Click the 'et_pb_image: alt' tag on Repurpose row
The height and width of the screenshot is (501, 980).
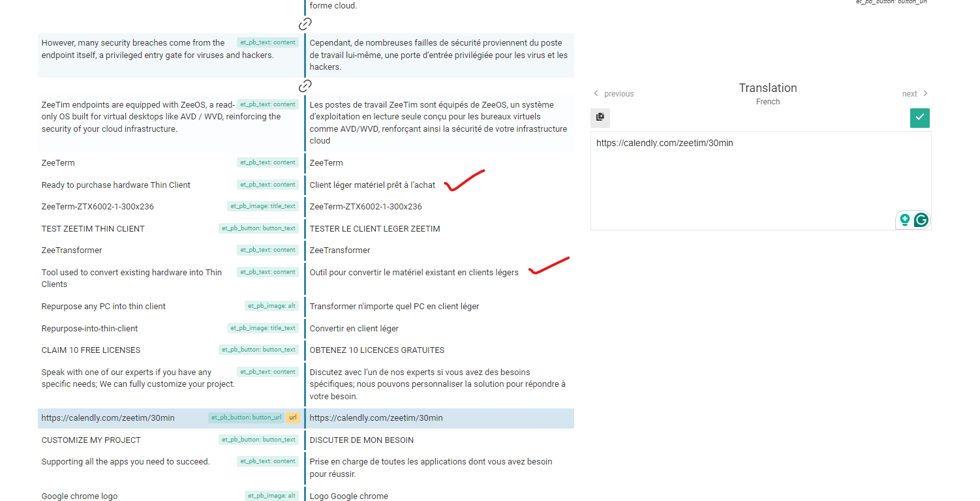click(x=271, y=306)
